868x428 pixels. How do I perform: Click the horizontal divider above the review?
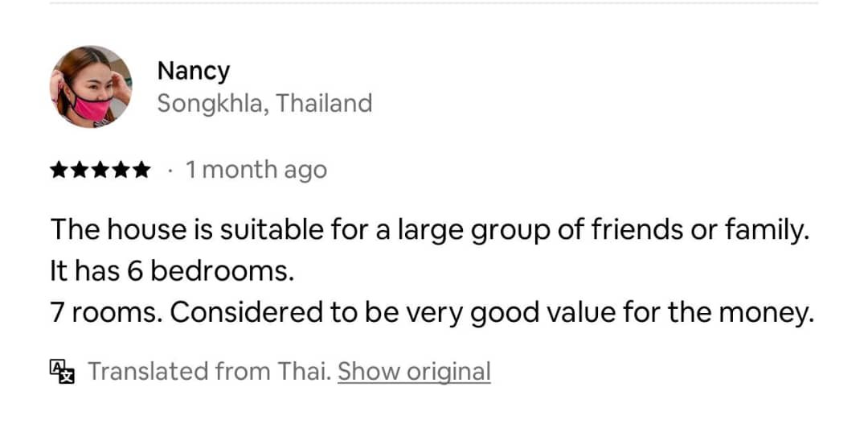click(434, 3)
